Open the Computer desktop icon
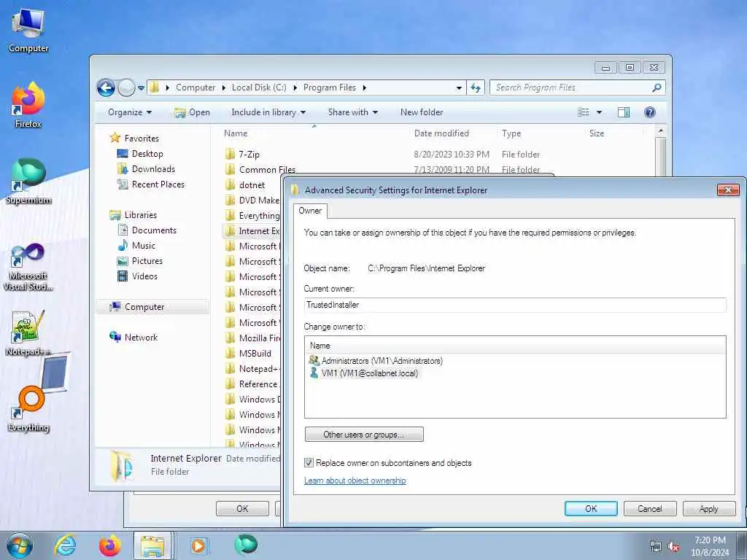Viewport: 747px width, 560px height. [x=28, y=31]
